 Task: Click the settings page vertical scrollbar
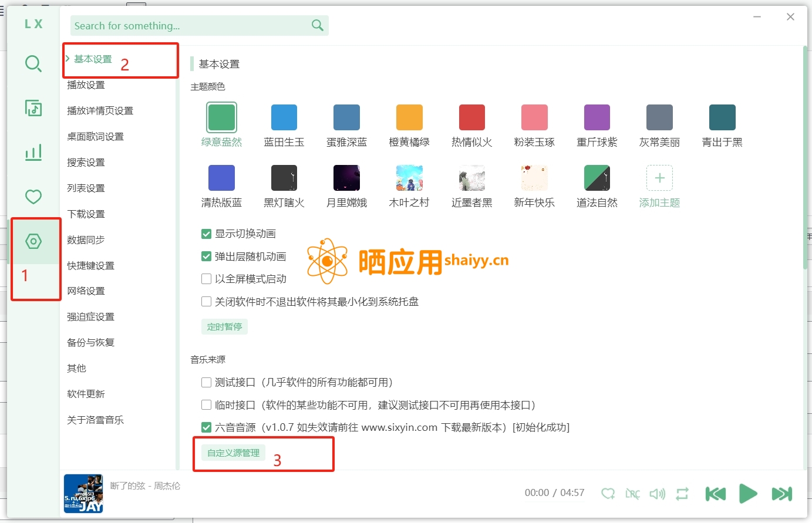tap(805, 157)
